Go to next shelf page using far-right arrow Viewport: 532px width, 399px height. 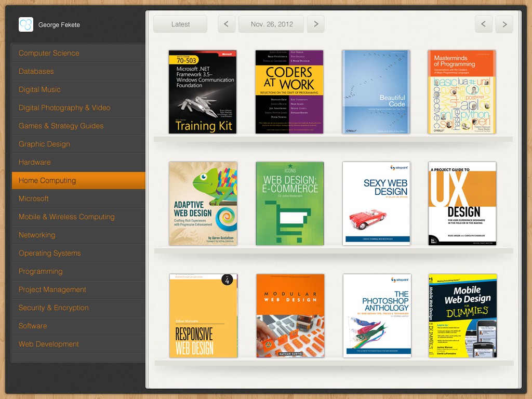(x=504, y=24)
